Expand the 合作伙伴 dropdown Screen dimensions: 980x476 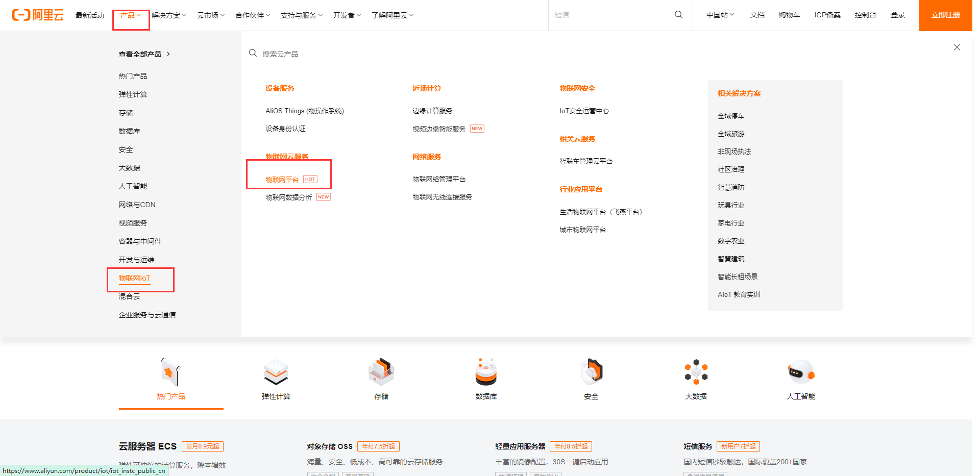[253, 15]
